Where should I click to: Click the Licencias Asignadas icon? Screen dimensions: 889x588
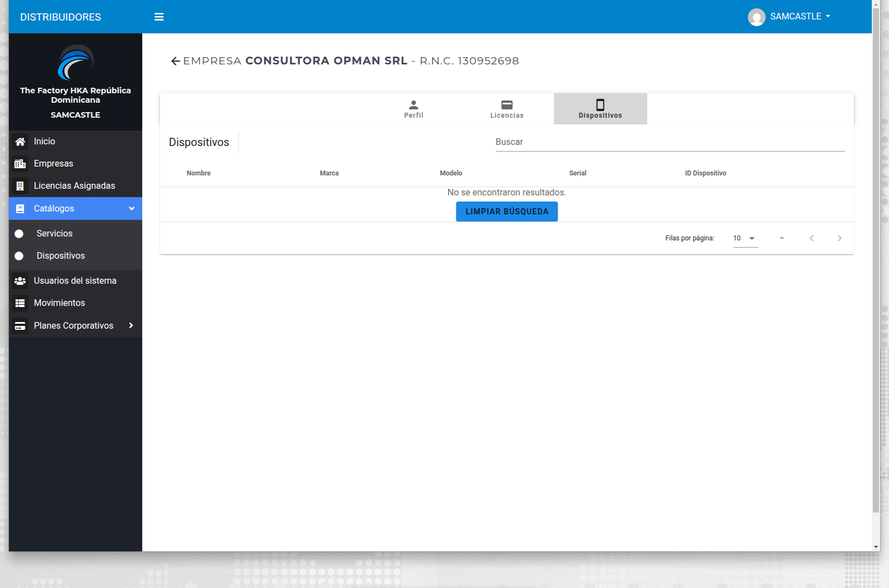[20, 186]
